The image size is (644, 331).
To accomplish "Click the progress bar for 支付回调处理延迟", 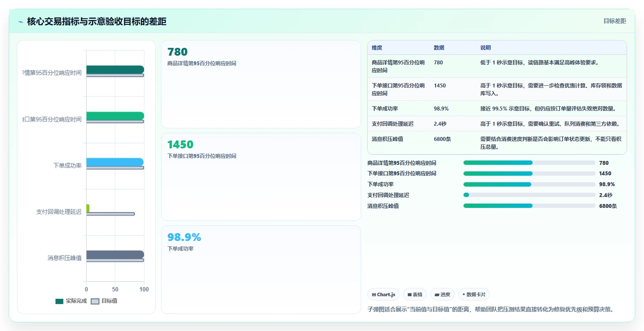I will click(530, 195).
